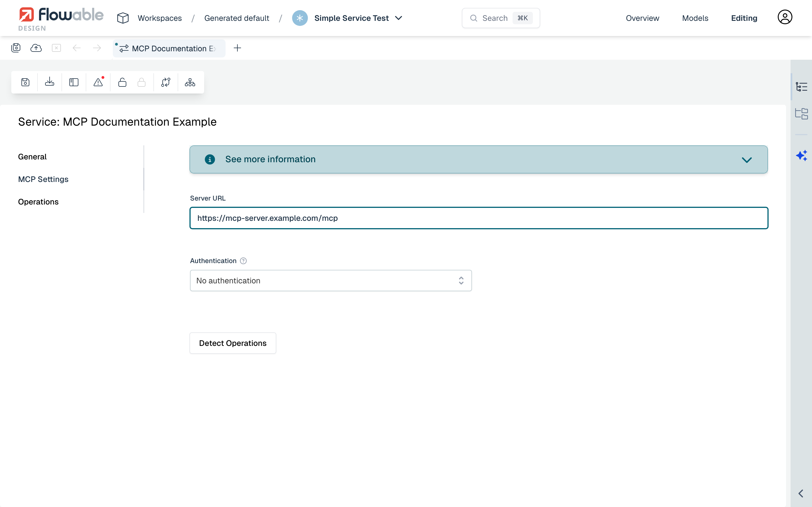Screen dimensions: 812x507
Task: Open the model tree outline panel
Action: pyautogui.click(x=802, y=86)
